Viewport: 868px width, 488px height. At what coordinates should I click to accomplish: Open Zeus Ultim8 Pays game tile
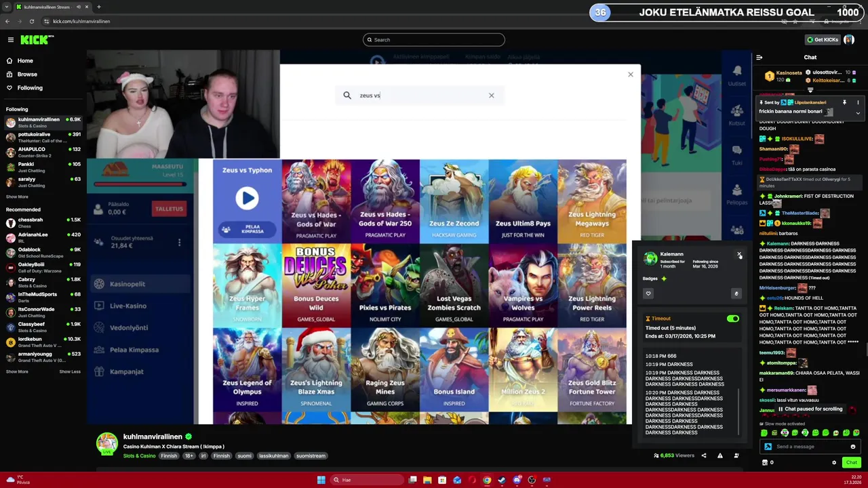click(x=523, y=201)
